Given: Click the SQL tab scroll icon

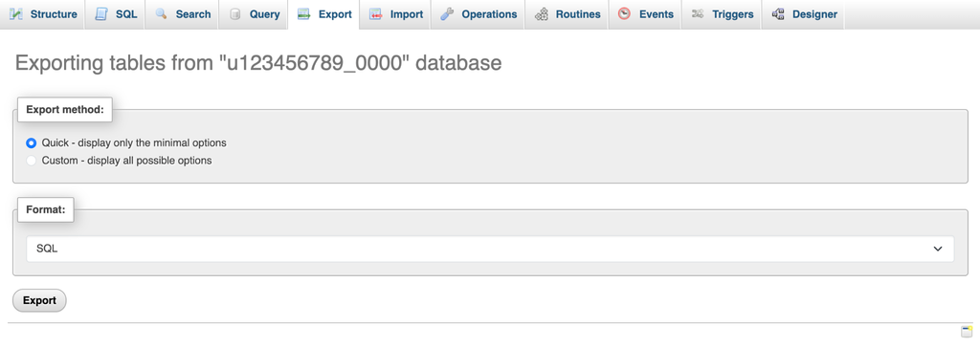Looking at the screenshot, I should click(x=101, y=13).
